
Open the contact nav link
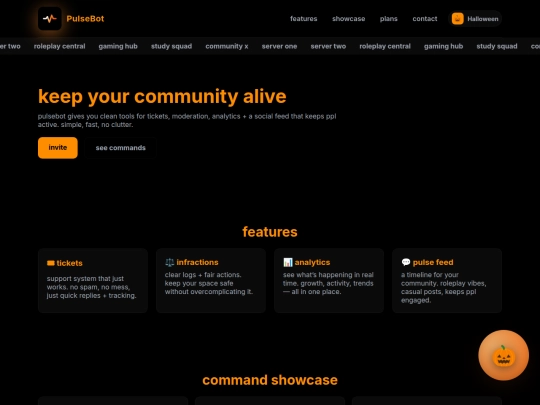pos(425,19)
